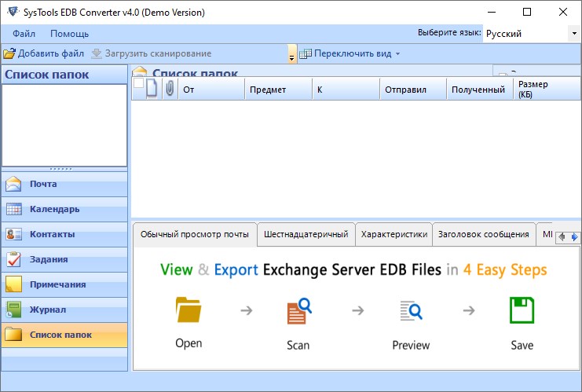Click the right blue tab scroll arrow
Viewport: 582px width, 392px height.
(x=574, y=236)
